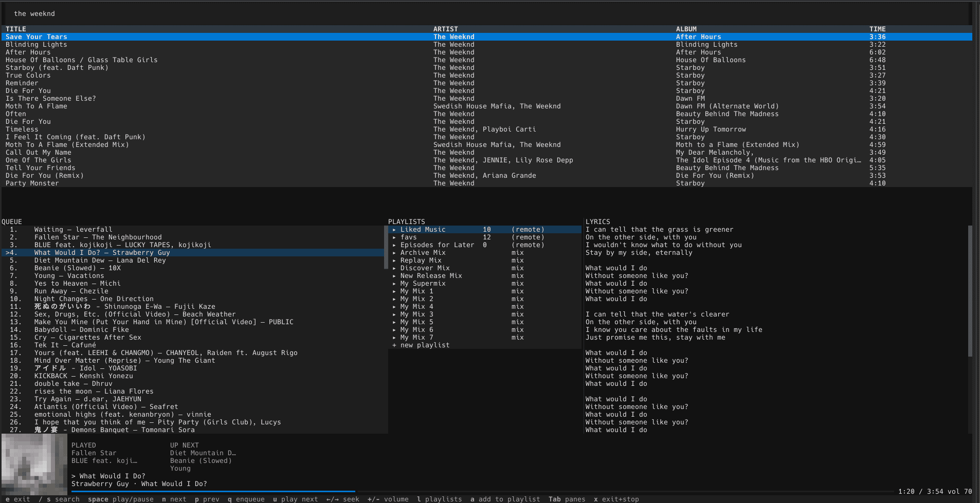The image size is (980, 503).
Task: Click the plus icon for new playlist
Action: pos(394,345)
